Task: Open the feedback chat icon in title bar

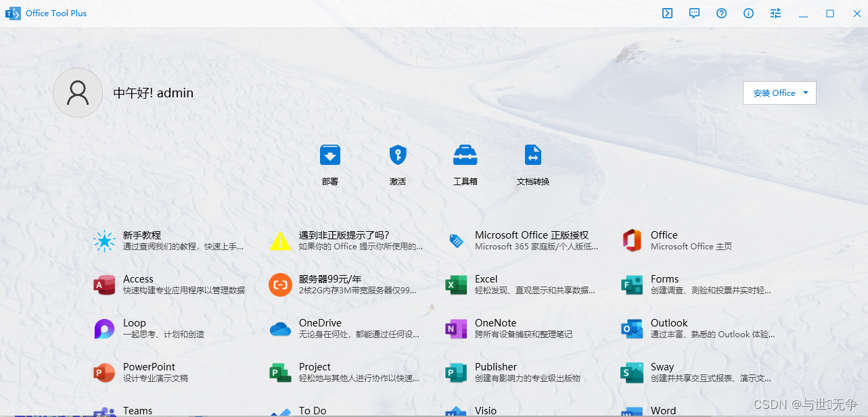Action: pos(694,13)
